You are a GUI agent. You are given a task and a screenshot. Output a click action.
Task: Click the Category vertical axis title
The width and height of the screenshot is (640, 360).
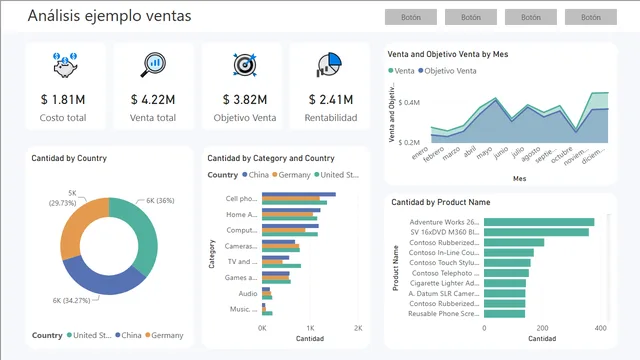point(211,254)
